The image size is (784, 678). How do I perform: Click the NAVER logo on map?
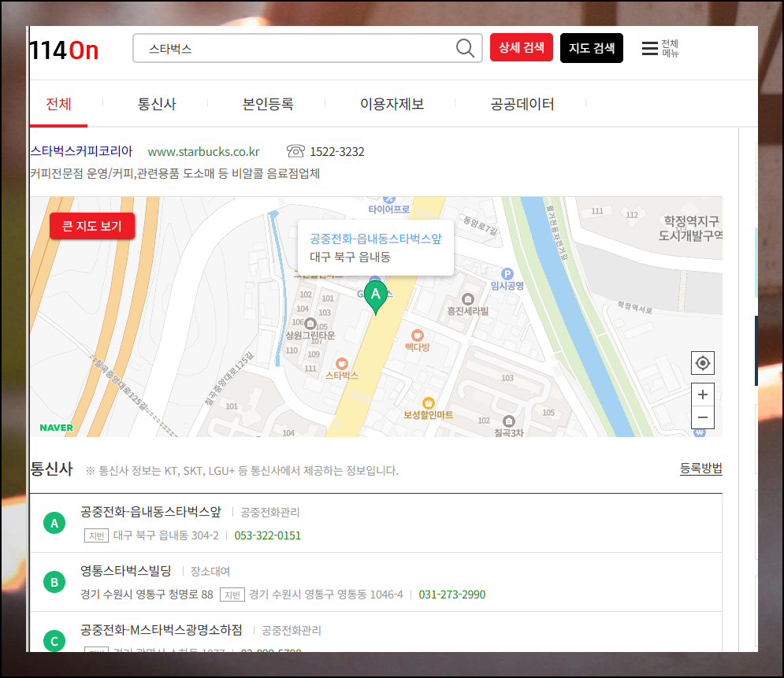pyautogui.click(x=57, y=428)
